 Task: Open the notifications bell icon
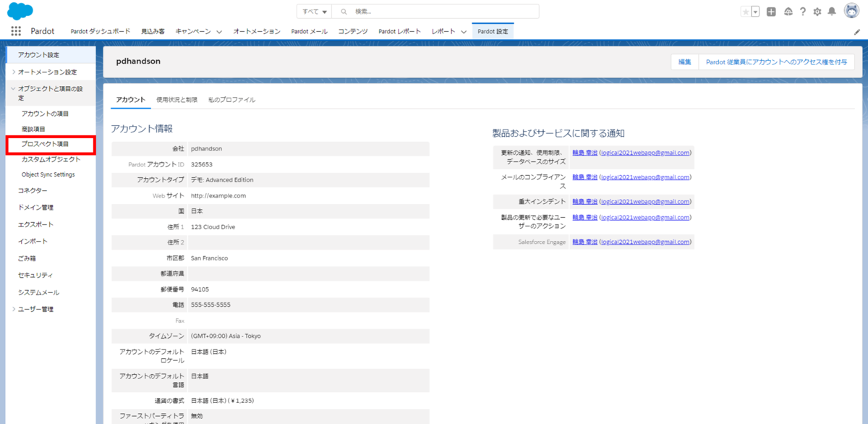(832, 12)
